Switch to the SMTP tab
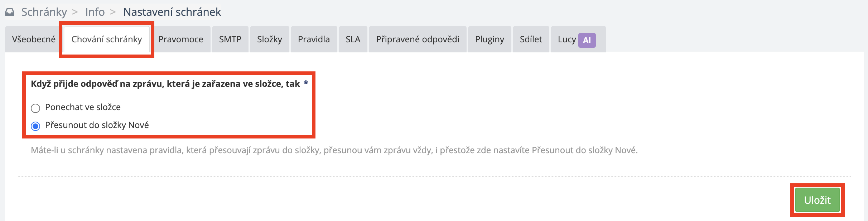Viewport: 868px width, 221px height. coord(230,39)
